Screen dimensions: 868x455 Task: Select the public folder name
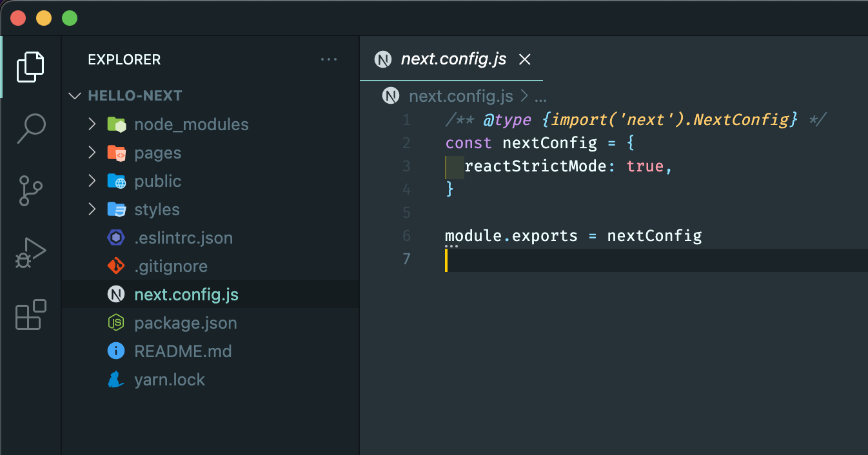[x=158, y=182]
